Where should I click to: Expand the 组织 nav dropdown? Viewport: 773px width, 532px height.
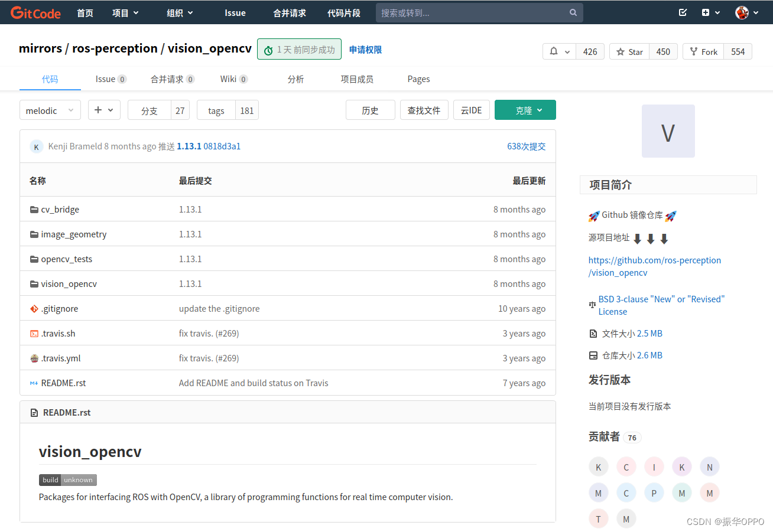(x=180, y=12)
